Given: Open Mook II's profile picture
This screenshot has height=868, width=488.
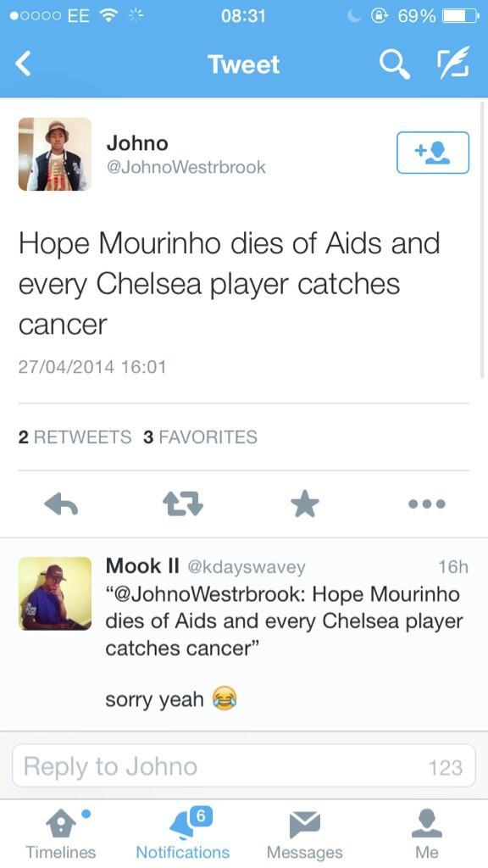Looking at the screenshot, I should (55, 593).
